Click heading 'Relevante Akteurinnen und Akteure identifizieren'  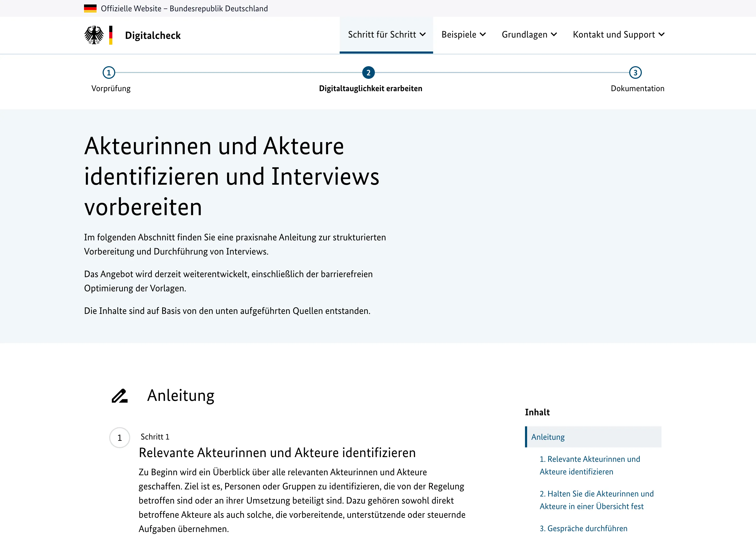277,453
